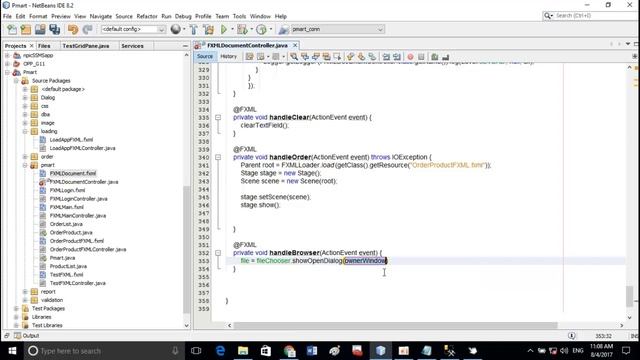Switch to the Services tab

coord(132,46)
